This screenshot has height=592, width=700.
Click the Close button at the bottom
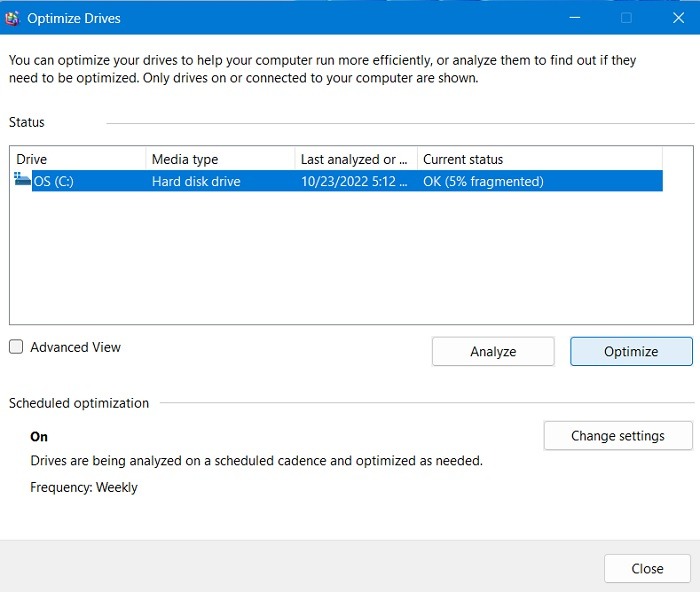tap(647, 568)
